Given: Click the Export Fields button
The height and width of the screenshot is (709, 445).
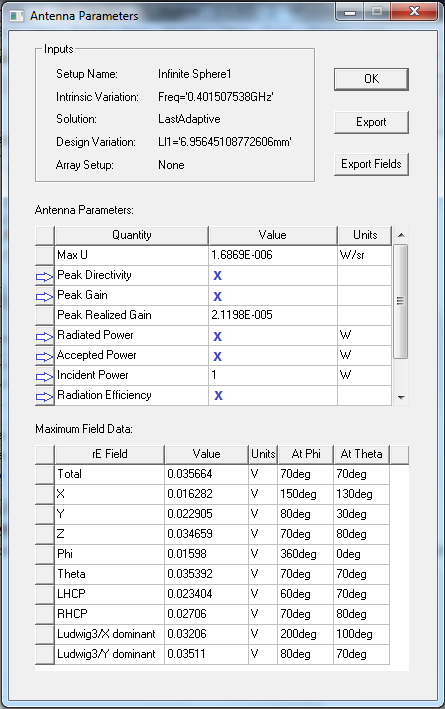Looking at the screenshot, I should pyautogui.click(x=371, y=164).
